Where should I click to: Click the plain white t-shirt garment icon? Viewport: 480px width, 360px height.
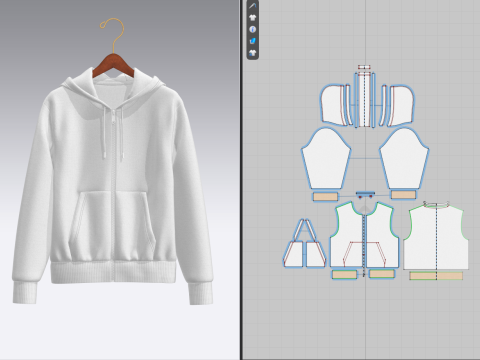tap(253, 17)
